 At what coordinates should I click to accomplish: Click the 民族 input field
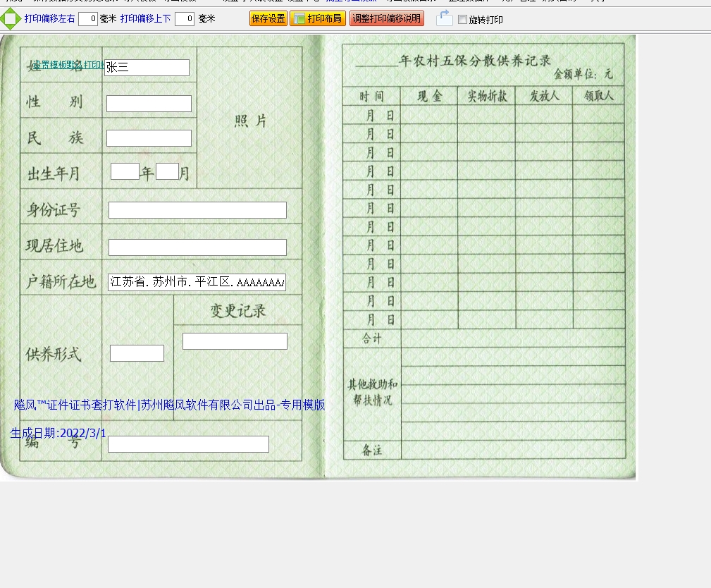point(149,138)
